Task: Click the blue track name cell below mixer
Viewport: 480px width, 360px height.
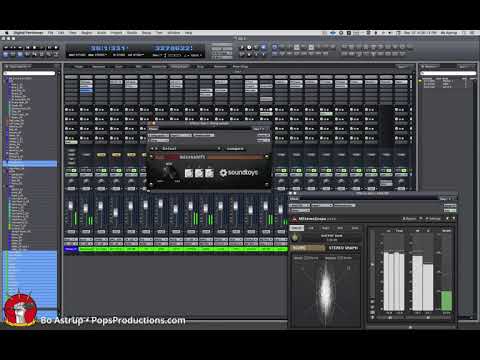Action: 71,249
